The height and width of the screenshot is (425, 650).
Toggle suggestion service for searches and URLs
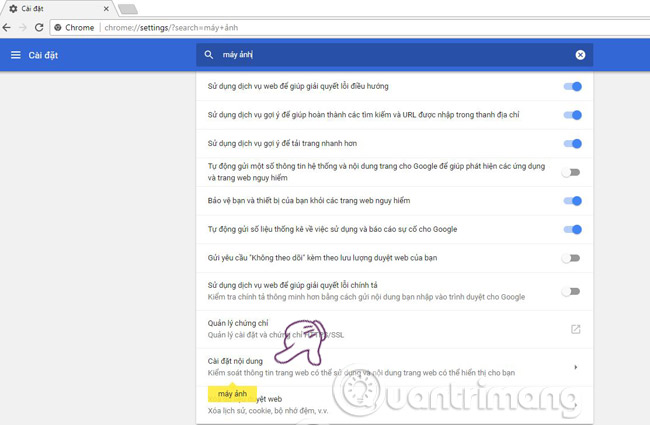[x=572, y=115]
